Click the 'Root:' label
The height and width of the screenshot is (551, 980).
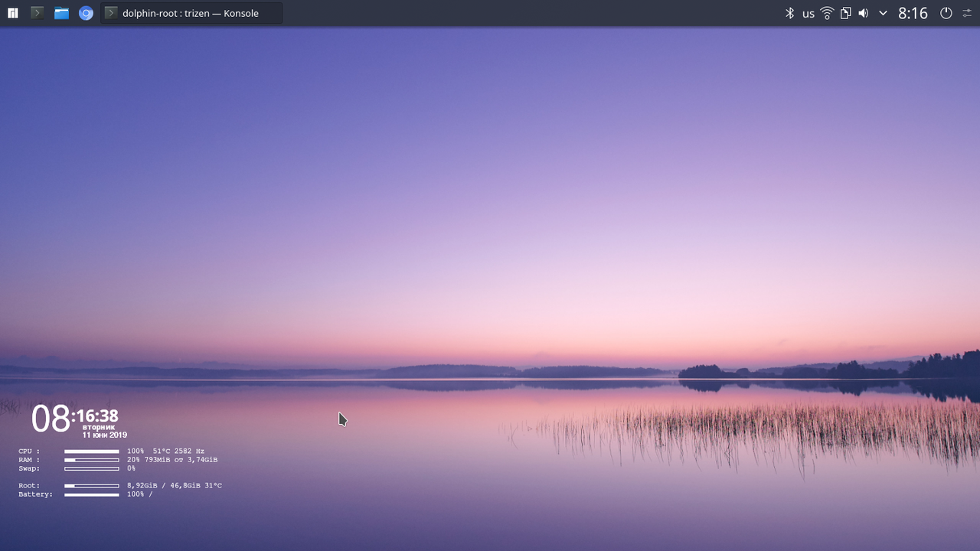point(29,486)
